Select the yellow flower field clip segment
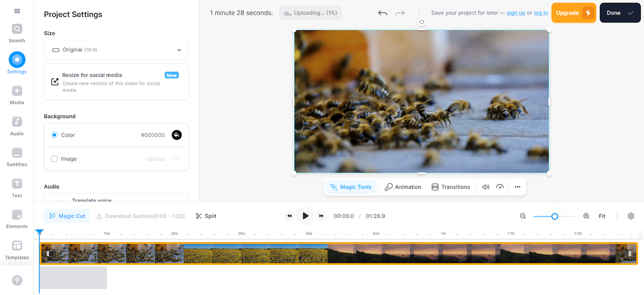The image size is (644, 295). click(256, 253)
